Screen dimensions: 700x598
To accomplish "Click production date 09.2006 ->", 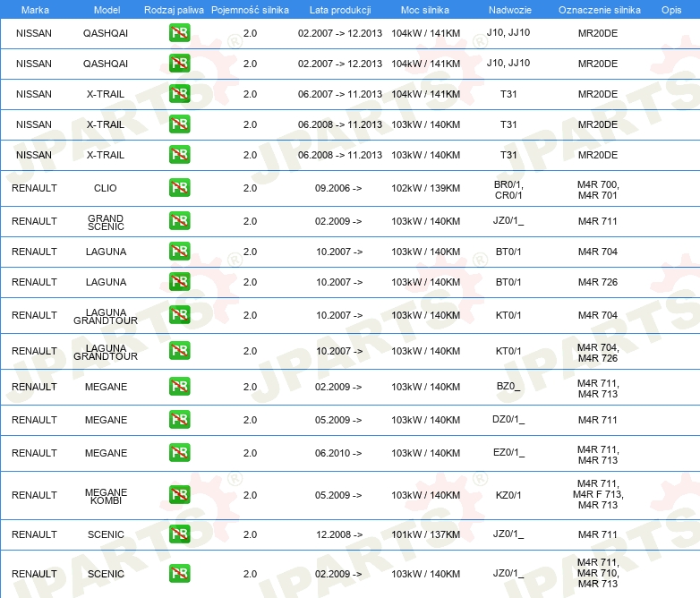I will tap(338, 188).
